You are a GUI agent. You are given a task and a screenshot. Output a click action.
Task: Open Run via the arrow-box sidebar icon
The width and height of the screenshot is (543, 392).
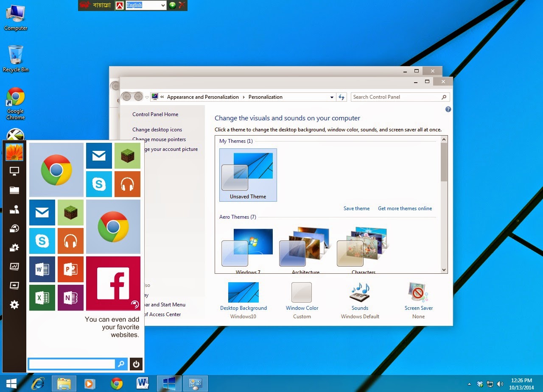[14, 286]
